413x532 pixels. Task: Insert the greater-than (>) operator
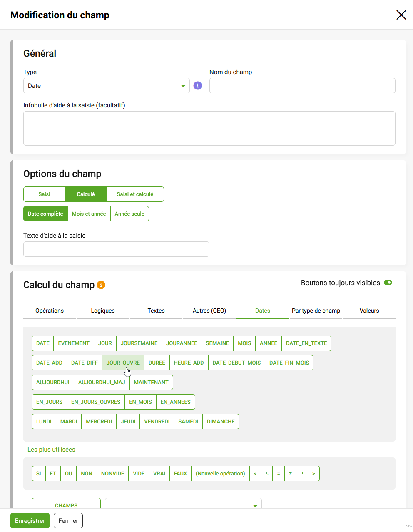point(313,474)
